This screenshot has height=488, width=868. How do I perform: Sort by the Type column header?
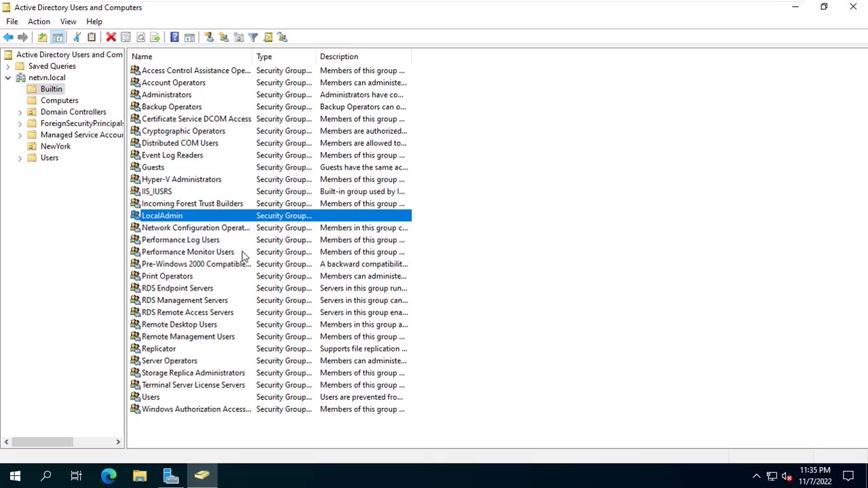[284, 56]
